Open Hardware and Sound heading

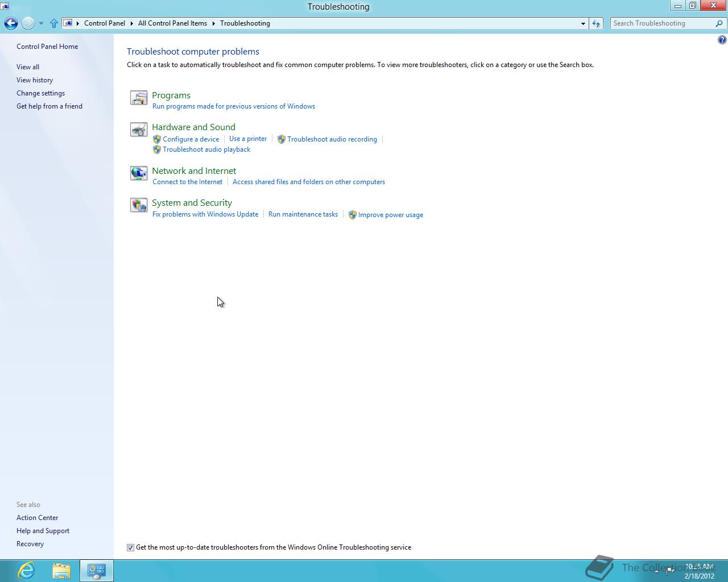tap(193, 127)
